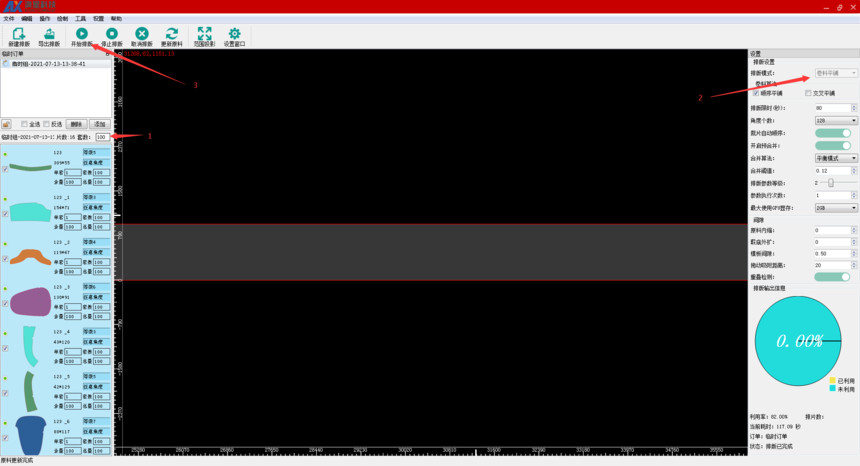This screenshot has height=466, width=860.
Task: Open the 绘制 menu
Action: 63,19
